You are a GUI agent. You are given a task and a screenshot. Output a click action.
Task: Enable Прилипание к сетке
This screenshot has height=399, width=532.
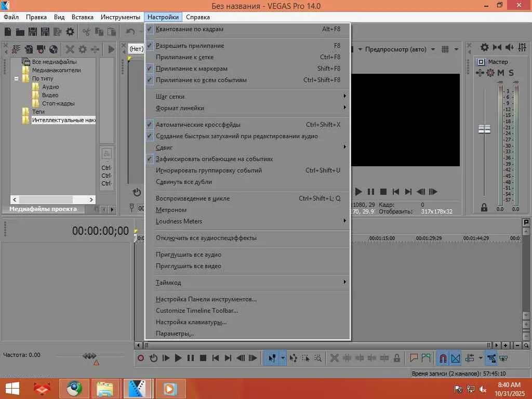(x=248, y=57)
